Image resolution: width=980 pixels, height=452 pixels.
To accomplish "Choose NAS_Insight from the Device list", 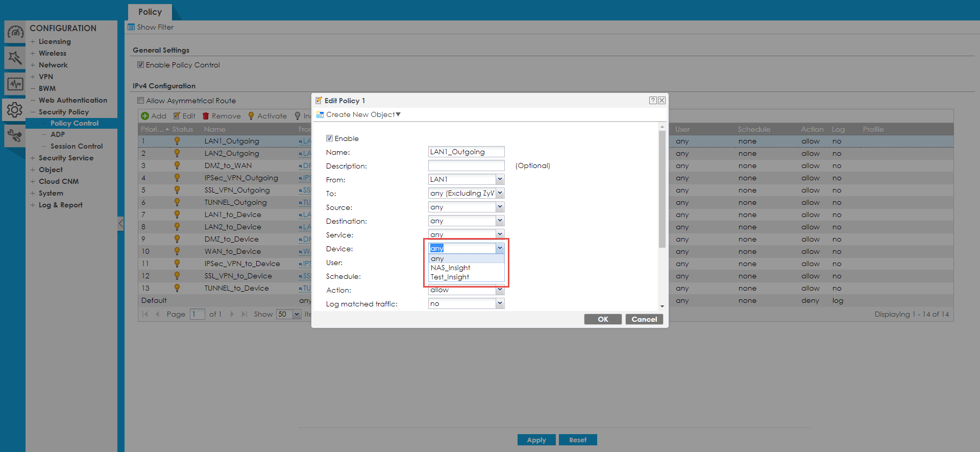I will click(x=450, y=268).
